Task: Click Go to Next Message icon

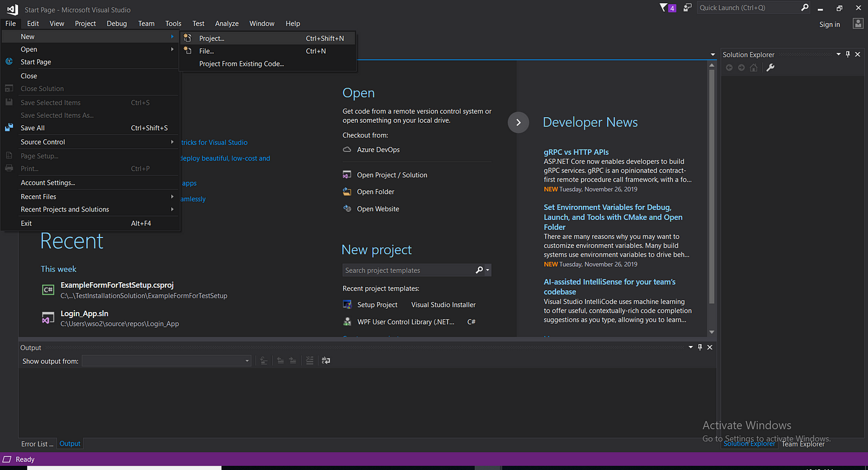Action: coord(293,360)
